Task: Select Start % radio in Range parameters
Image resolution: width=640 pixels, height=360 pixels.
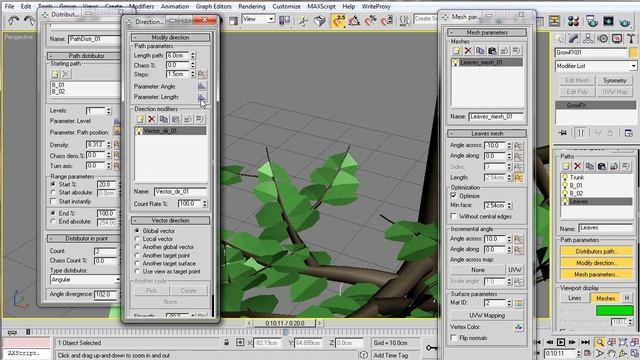Action: point(53,184)
